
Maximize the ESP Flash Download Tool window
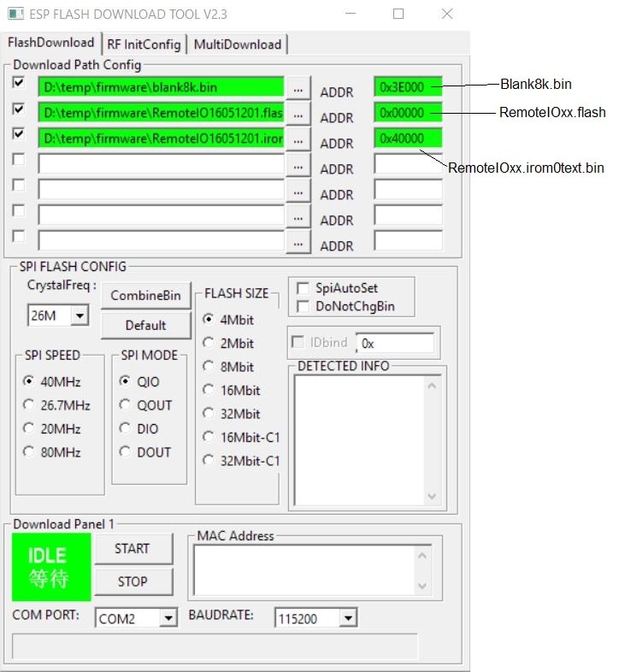pyautogui.click(x=398, y=15)
